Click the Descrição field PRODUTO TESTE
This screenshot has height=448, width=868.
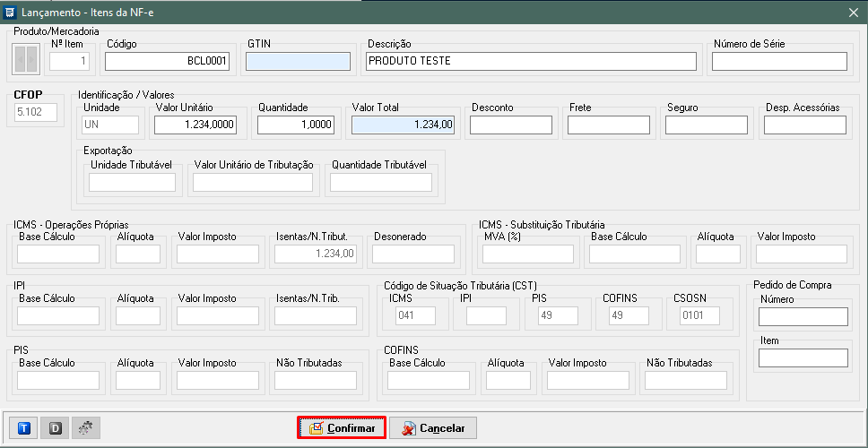[x=531, y=61]
